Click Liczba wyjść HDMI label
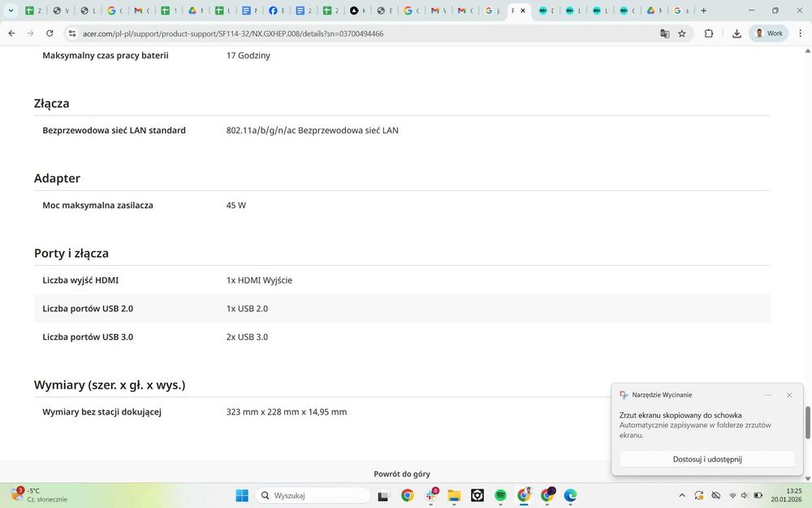 80,280
